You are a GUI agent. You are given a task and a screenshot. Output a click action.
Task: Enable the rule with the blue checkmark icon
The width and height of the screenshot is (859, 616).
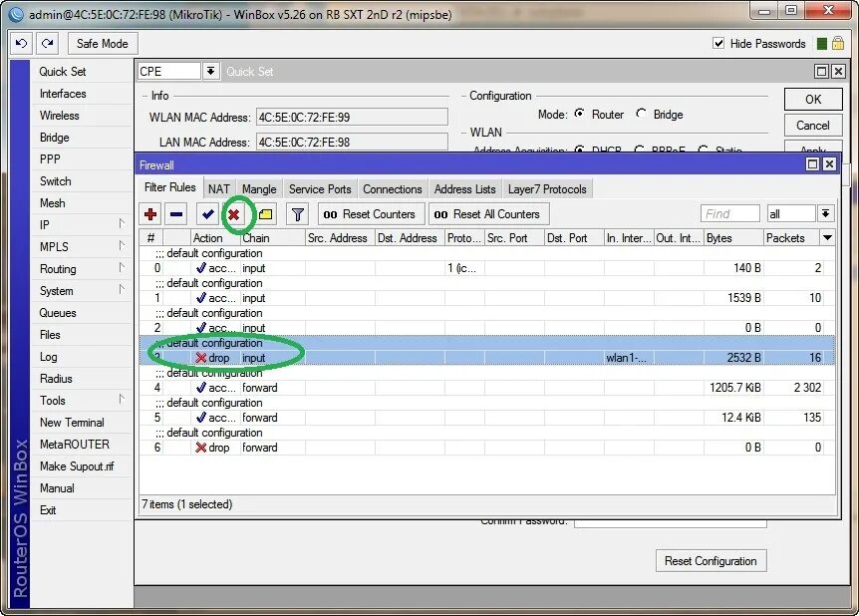(207, 214)
